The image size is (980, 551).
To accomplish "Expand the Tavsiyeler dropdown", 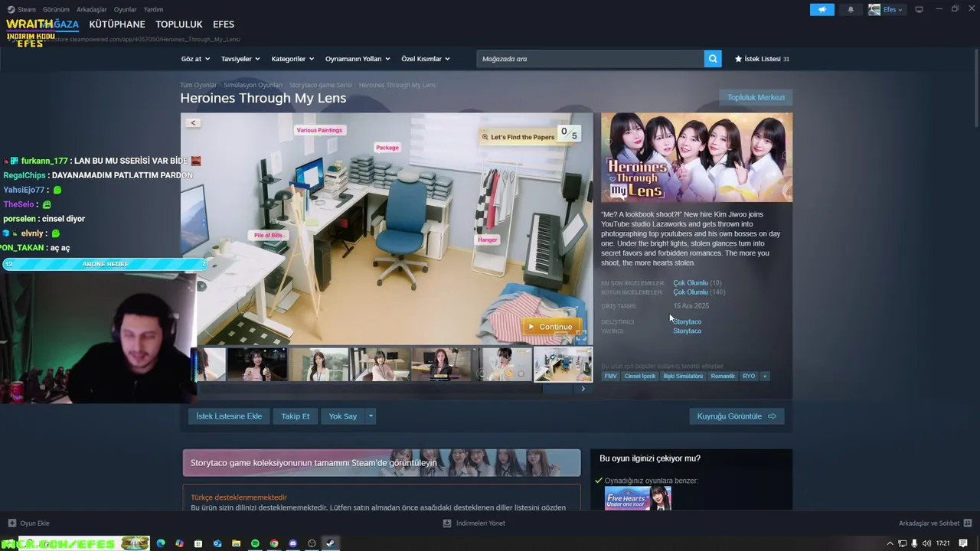I will pos(240,59).
